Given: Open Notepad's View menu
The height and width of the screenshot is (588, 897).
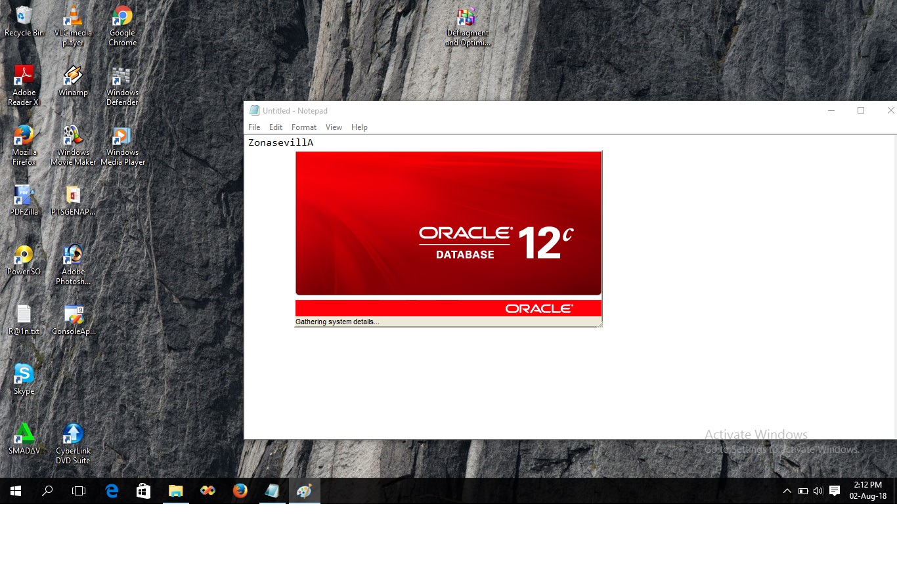Looking at the screenshot, I should click(334, 127).
